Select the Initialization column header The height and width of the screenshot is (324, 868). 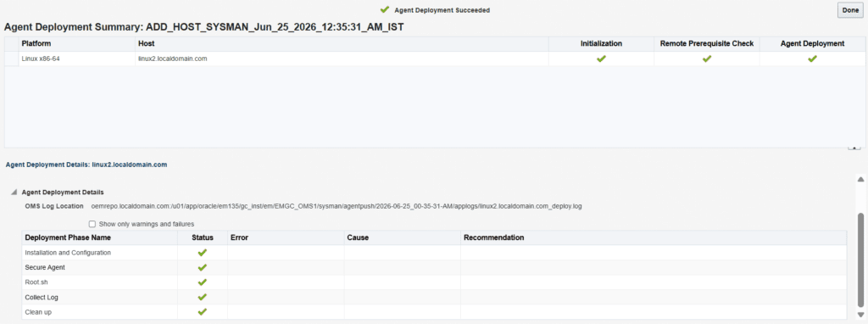[x=601, y=44]
